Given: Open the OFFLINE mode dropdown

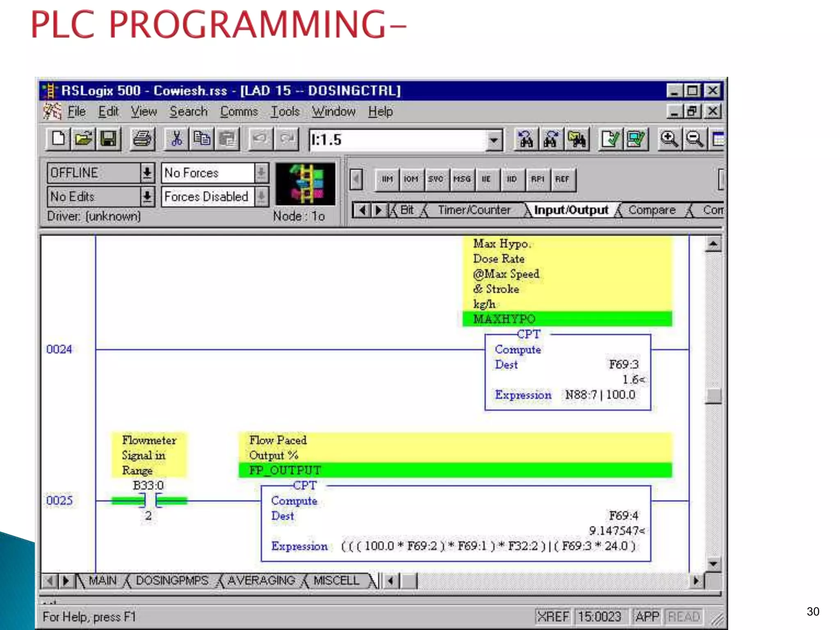Looking at the screenshot, I should (x=147, y=173).
